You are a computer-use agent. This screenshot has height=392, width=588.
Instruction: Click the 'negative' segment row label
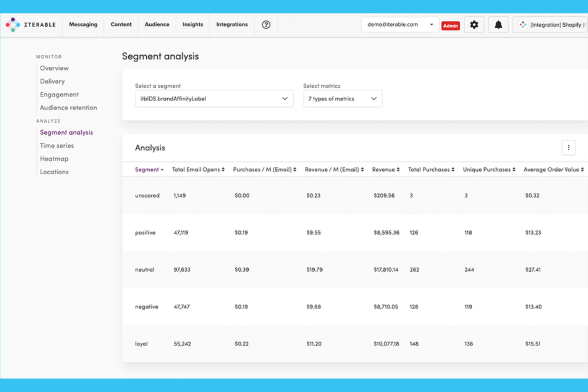(146, 307)
